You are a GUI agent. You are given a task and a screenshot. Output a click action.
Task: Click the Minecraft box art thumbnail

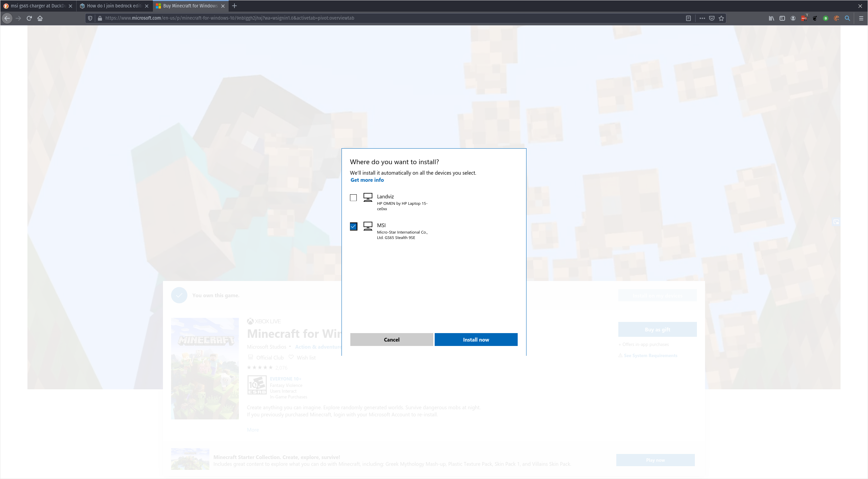[205, 369]
